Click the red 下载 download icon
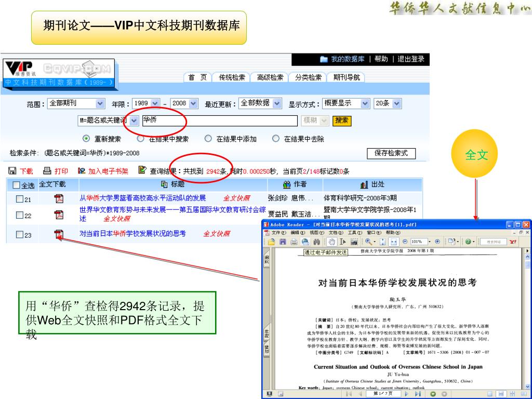Image resolution: width=532 pixels, height=399 pixels. click(12, 170)
